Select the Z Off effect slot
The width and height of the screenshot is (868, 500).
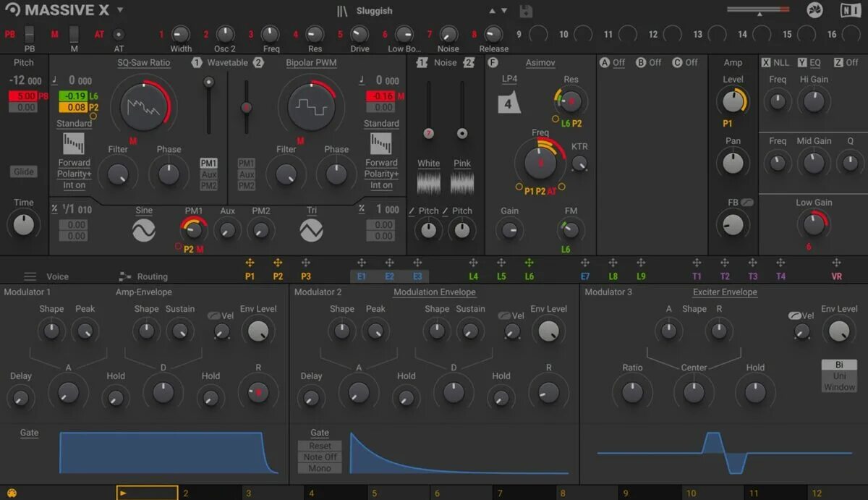(x=846, y=63)
